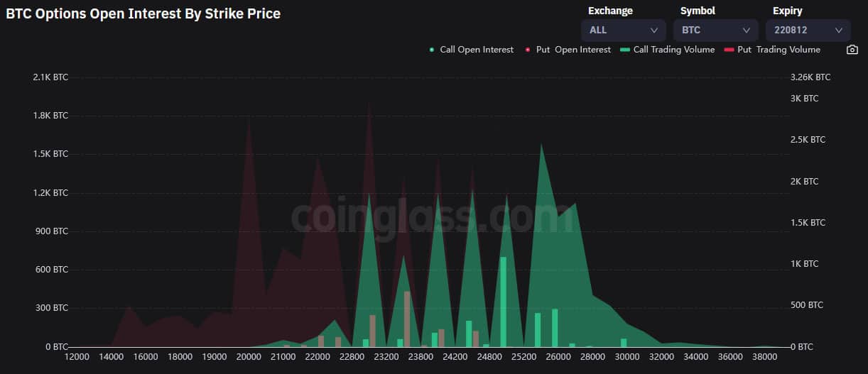
Task: Click the 20000 strike axis label
Action: pyautogui.click(x=249, y=357)
